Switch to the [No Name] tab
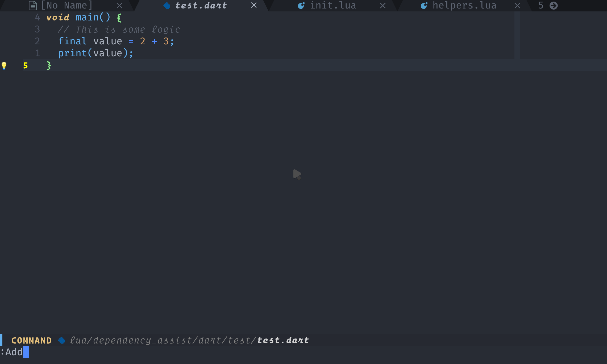The image size is (607, 364). pos(66,6)
